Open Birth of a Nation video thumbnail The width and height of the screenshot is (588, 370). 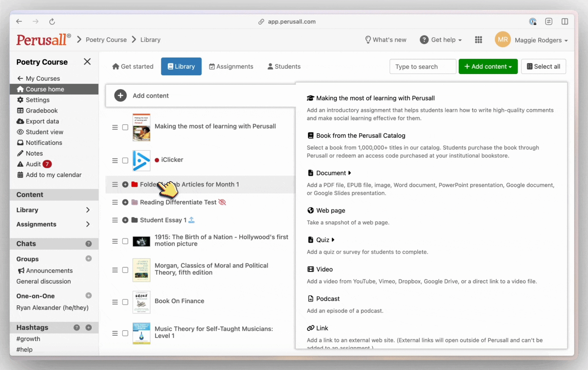(141, 242)
